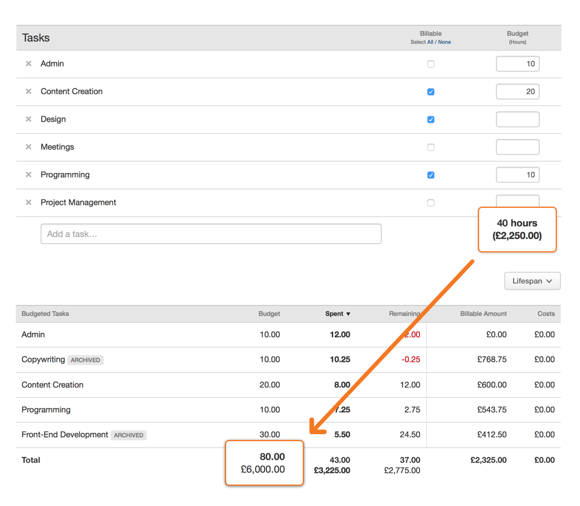Viewport: 580px width, 506px height.
Task: Delete Programming task via X icon
Action: 28,175
